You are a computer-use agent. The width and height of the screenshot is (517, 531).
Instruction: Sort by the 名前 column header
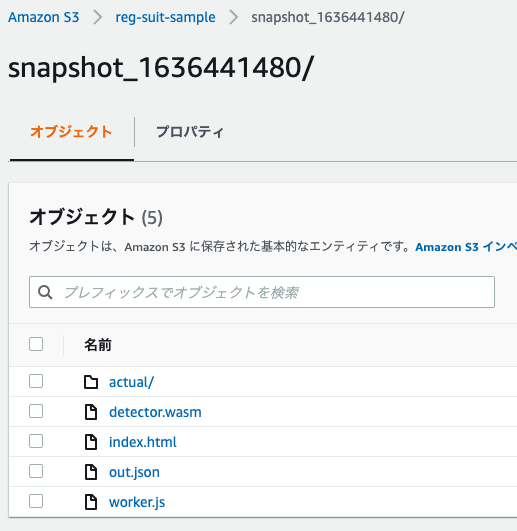click(x=98, y=345)
